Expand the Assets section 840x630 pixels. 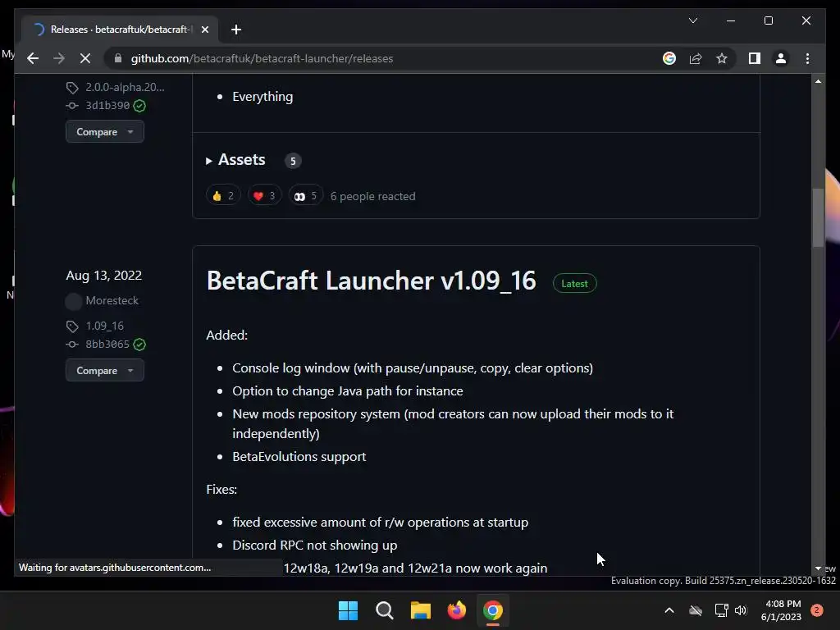(x=235, y=160)
